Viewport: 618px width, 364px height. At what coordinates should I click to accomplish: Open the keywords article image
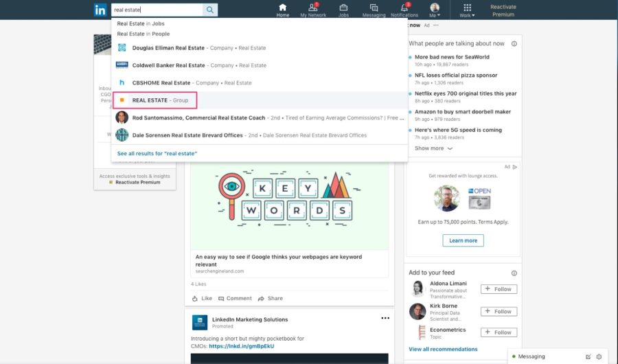[290, 206]
